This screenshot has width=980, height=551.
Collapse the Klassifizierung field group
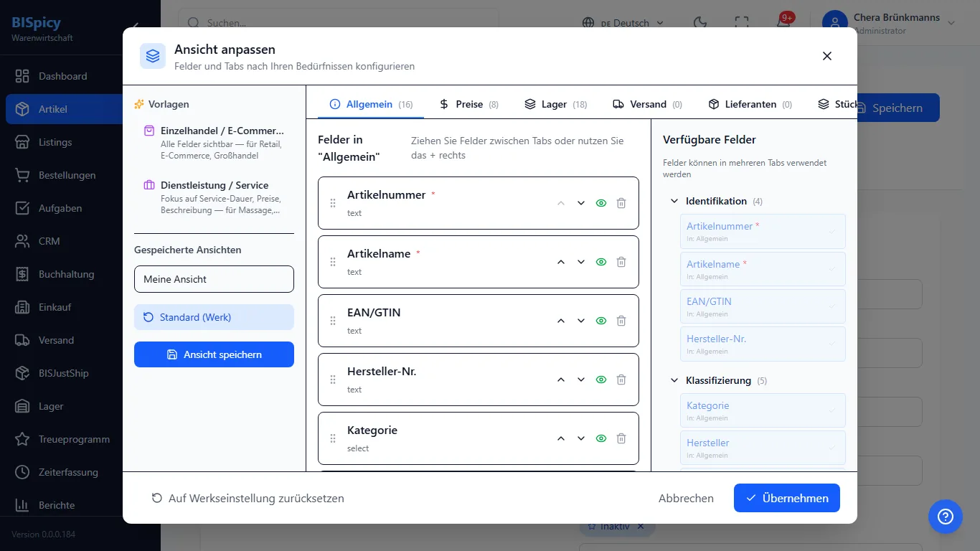tap(674, 380)
